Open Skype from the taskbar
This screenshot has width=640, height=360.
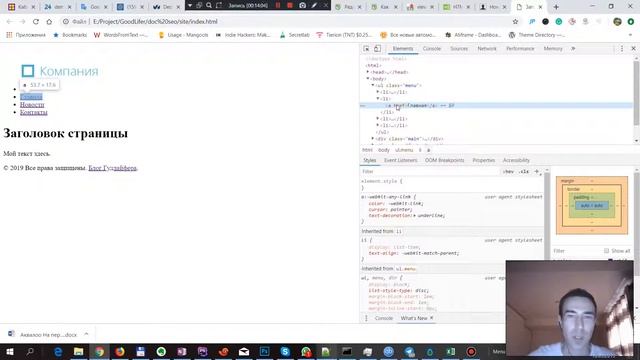285,351
